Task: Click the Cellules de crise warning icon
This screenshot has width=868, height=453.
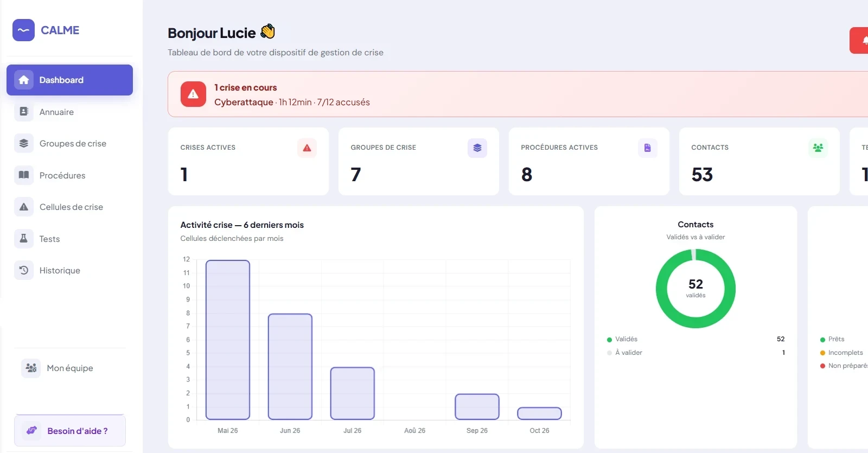Action: click(24, 207)
